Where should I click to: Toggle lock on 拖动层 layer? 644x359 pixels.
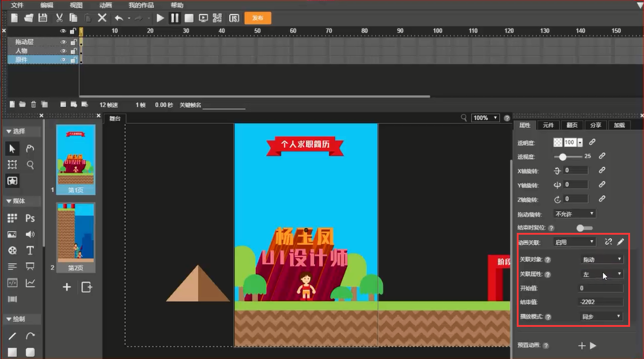73,42
